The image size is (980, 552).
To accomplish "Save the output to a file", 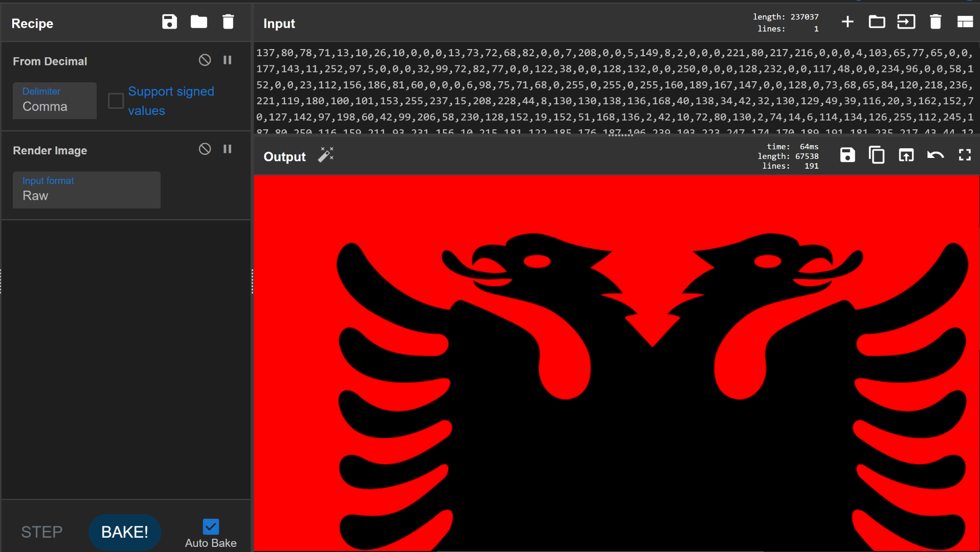I will click(x=848, y=155).
